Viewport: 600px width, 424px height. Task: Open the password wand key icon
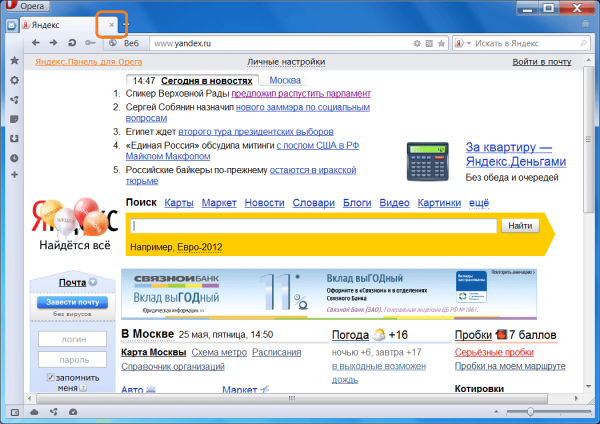[x=90, y=43]
